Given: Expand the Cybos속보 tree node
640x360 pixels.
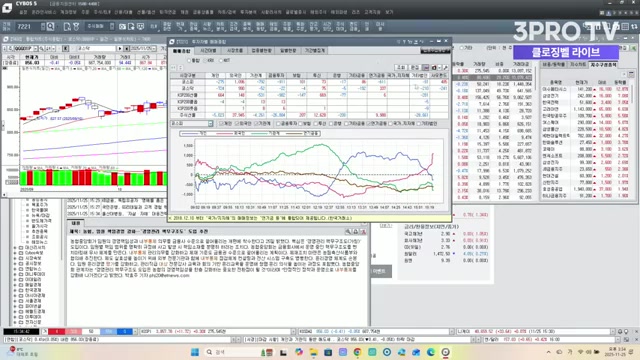Looking at the screenshot, I should point(15,253).
